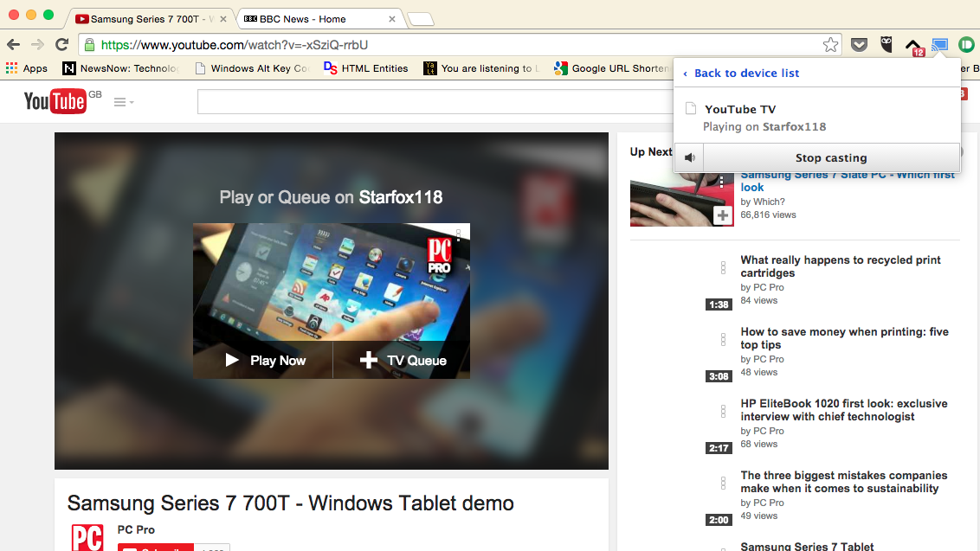Open the Pocket extension icon
Viewport: 980px width, 551px height.
(860, 44)
